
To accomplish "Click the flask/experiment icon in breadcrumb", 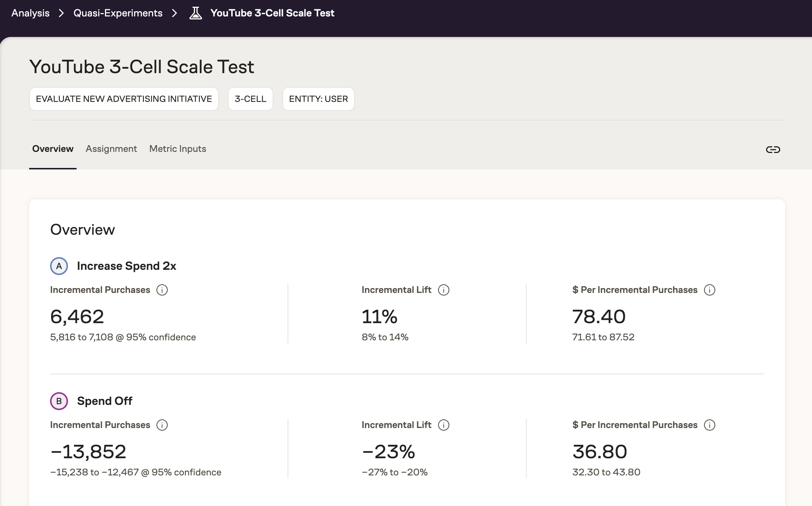I will [196, 13].
